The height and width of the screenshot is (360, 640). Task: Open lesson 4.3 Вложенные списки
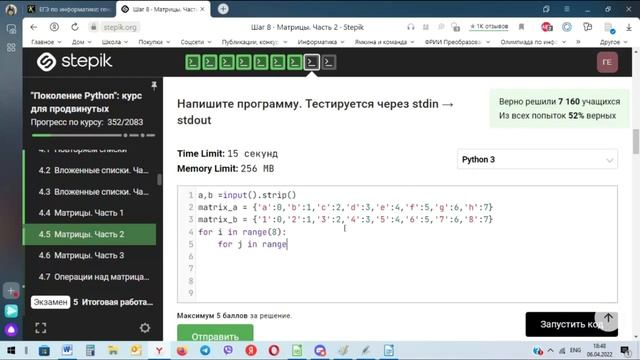click(x=93, y=191)
